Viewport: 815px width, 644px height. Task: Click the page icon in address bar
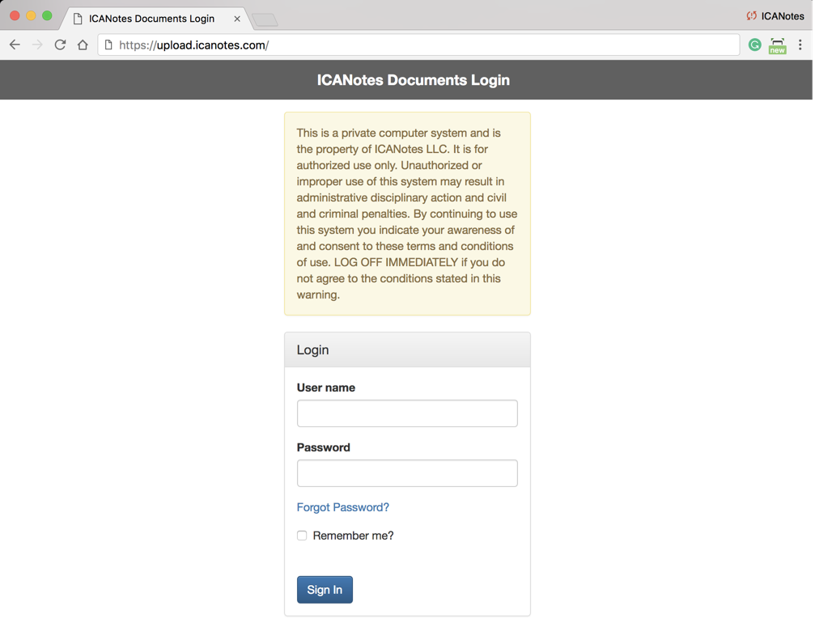108,45
